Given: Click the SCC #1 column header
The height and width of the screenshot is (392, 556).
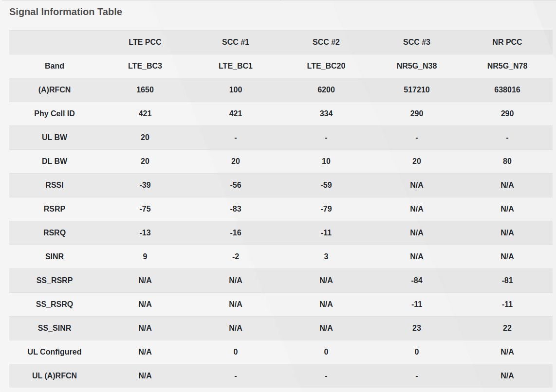Looking at the screenshot, I should click(x=236, y=42).
